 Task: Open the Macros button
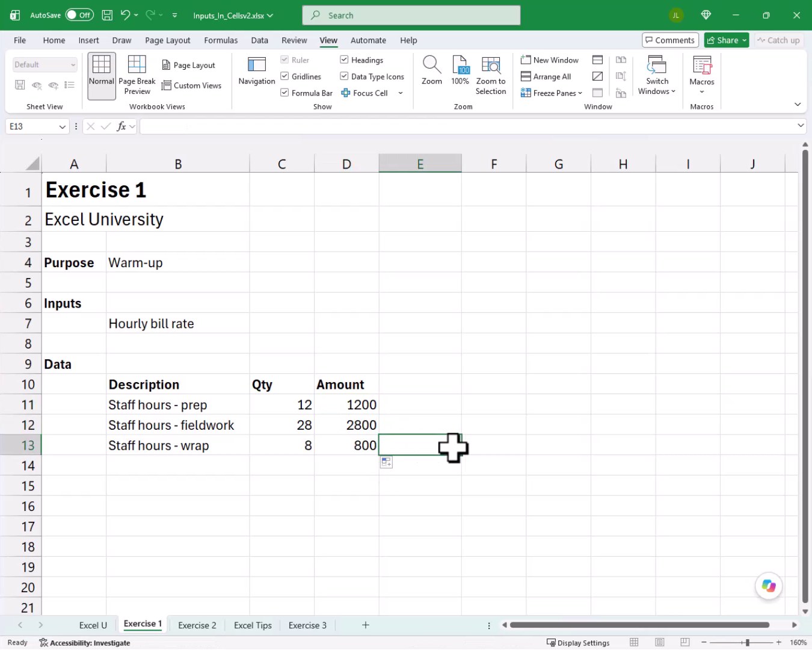pyautogui.click(x=702, y=75)
